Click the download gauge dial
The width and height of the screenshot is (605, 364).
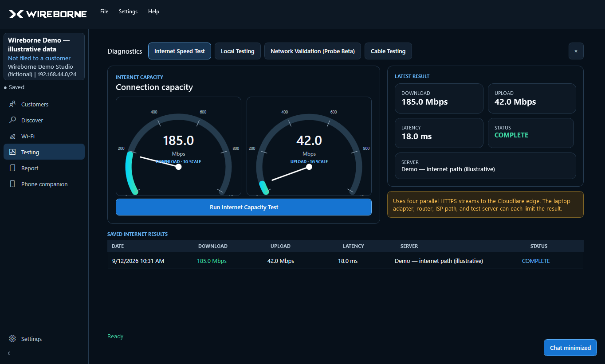pos(178,146)
